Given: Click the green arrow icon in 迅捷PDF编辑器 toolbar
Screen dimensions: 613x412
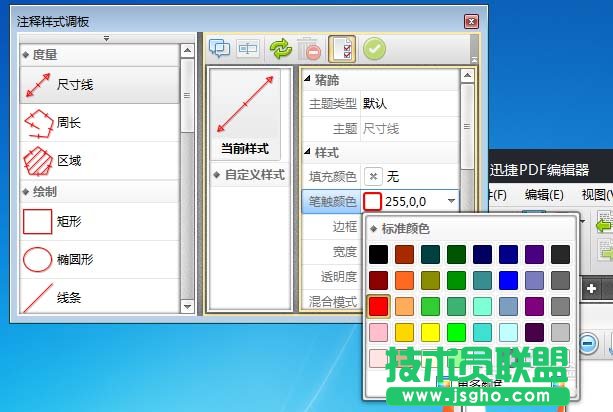Looking at the screenshot, I should tap(604, 224).
